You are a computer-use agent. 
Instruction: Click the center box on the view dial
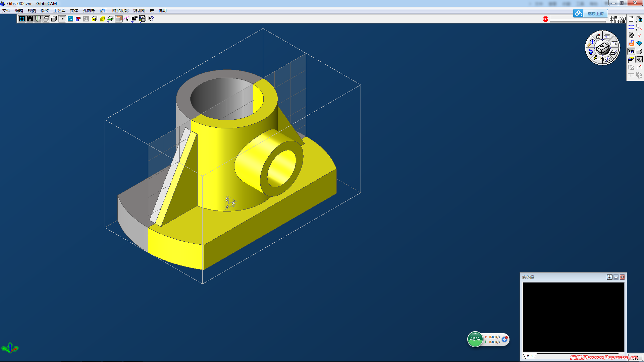click(603, 49)
